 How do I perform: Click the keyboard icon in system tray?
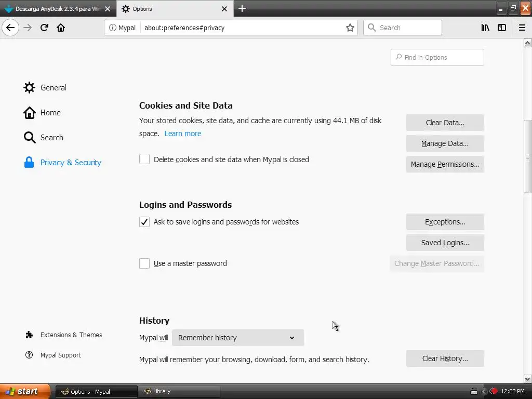[474, 392]
